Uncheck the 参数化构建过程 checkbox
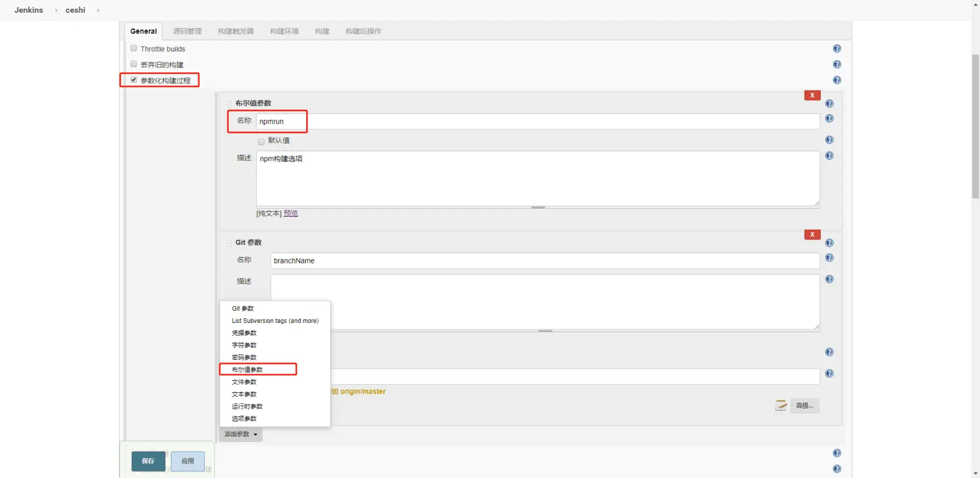The height and width of the screenshot is (478, 980). (x=134, y=80)
